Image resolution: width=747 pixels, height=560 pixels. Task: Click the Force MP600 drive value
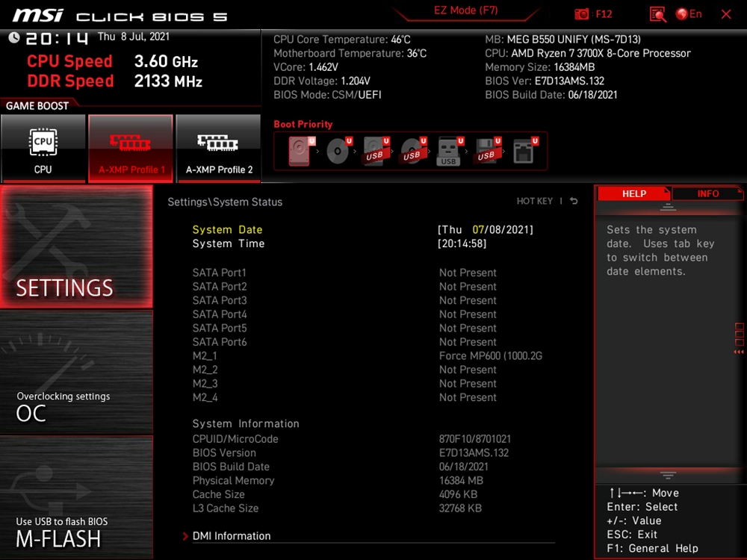click(x=491, y=356)
